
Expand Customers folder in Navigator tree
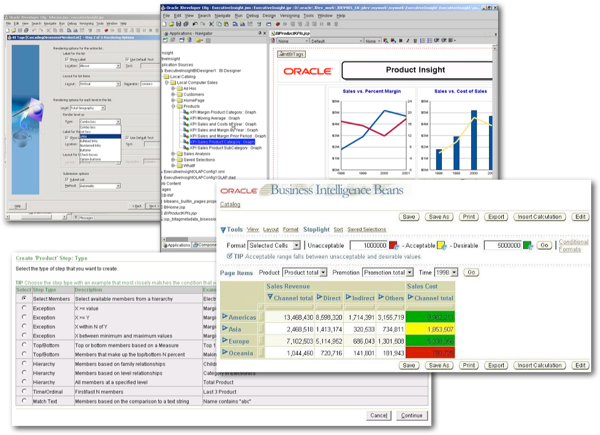tap(173, 94)
